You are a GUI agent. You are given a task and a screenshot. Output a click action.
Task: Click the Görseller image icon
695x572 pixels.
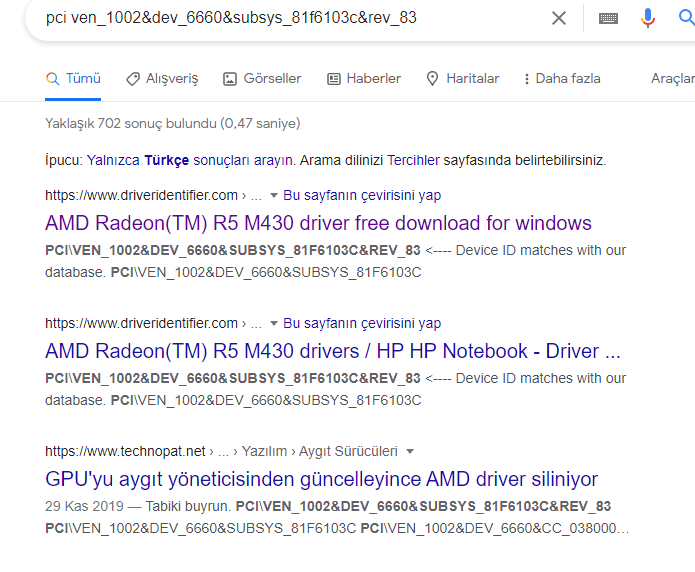pyautogui.click(x=230, y=79)
